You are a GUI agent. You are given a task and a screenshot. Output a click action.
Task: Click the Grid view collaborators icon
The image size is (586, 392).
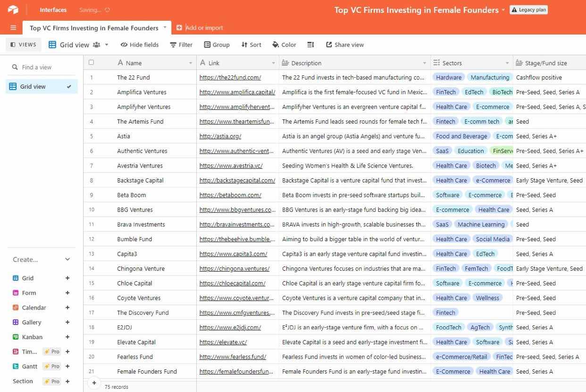click(x=97, y=45)
